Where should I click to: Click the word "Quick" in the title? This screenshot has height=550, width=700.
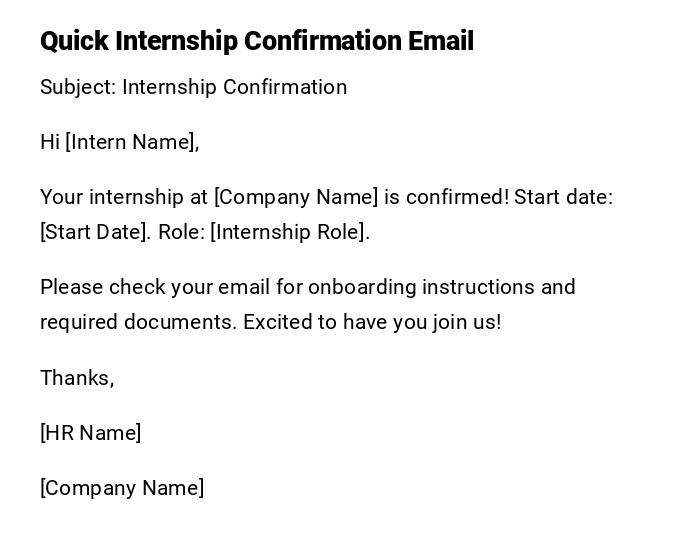coord(74,41)
